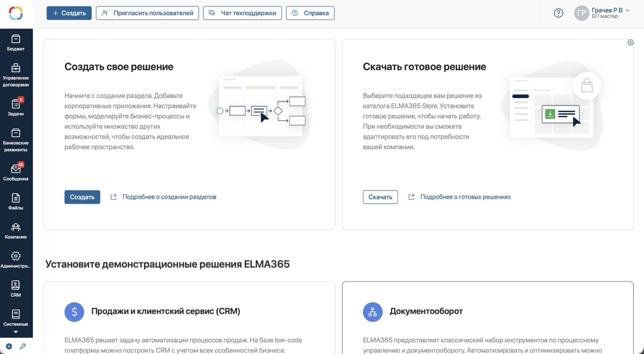The height and width of the screenshot is (354, 644).
Task: Click Создать свое решение heading
Action: [x=119, y=67]
